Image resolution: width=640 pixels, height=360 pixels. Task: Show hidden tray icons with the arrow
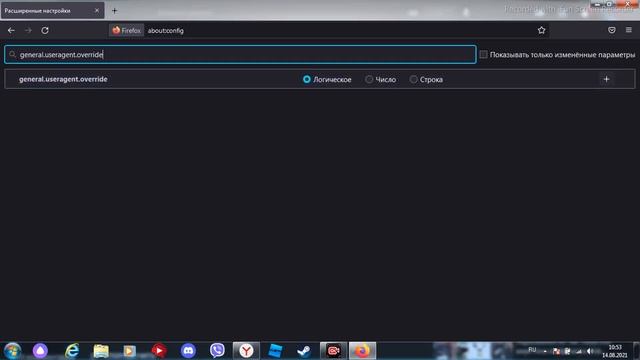[x=545, y=351]
